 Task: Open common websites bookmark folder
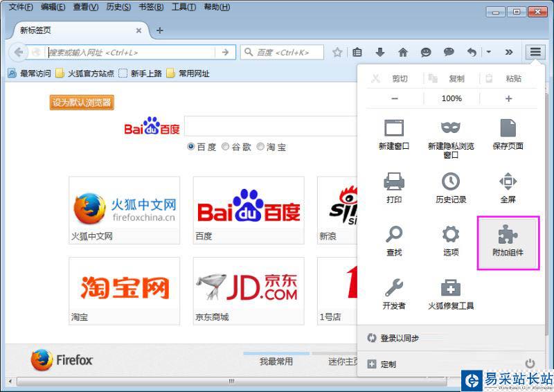[x=188, y=73]
